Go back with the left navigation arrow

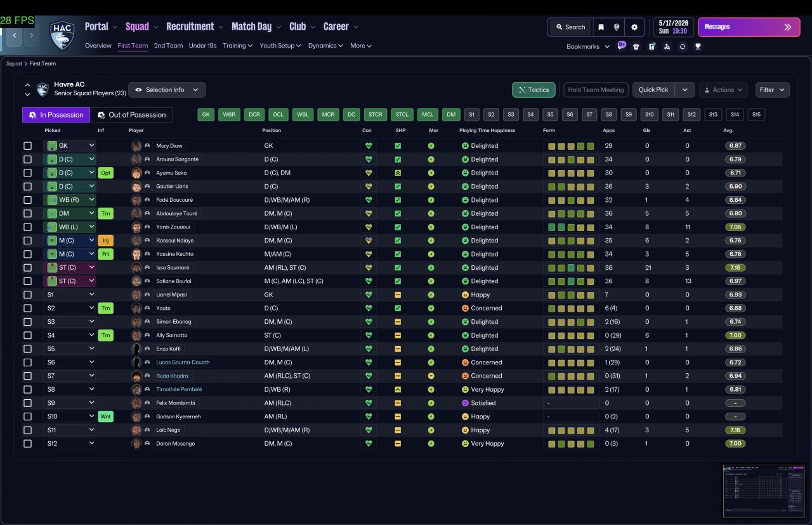point(15,36)
